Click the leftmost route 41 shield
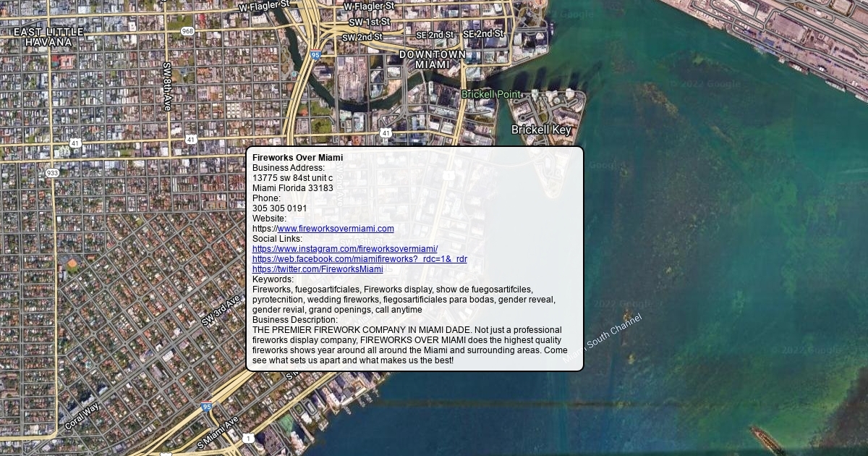The width and height of the screenshot is (868, 456). tap(75, 144)
